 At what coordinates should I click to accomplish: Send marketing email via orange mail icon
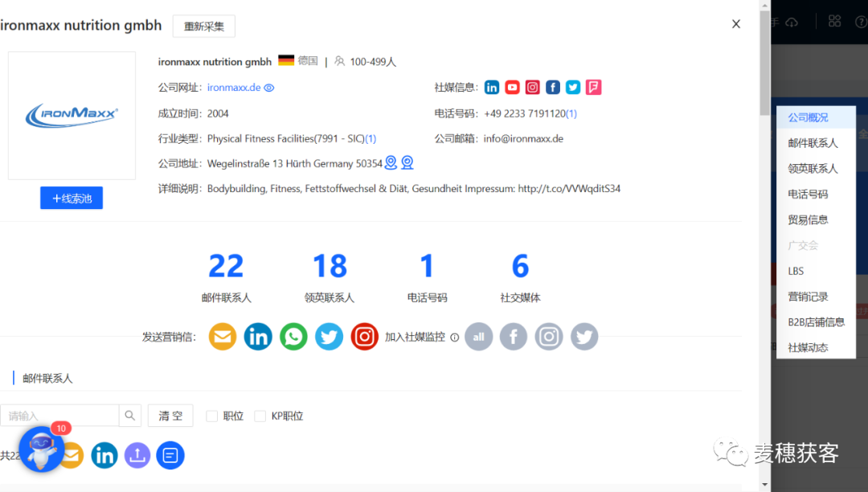(223, 337)
